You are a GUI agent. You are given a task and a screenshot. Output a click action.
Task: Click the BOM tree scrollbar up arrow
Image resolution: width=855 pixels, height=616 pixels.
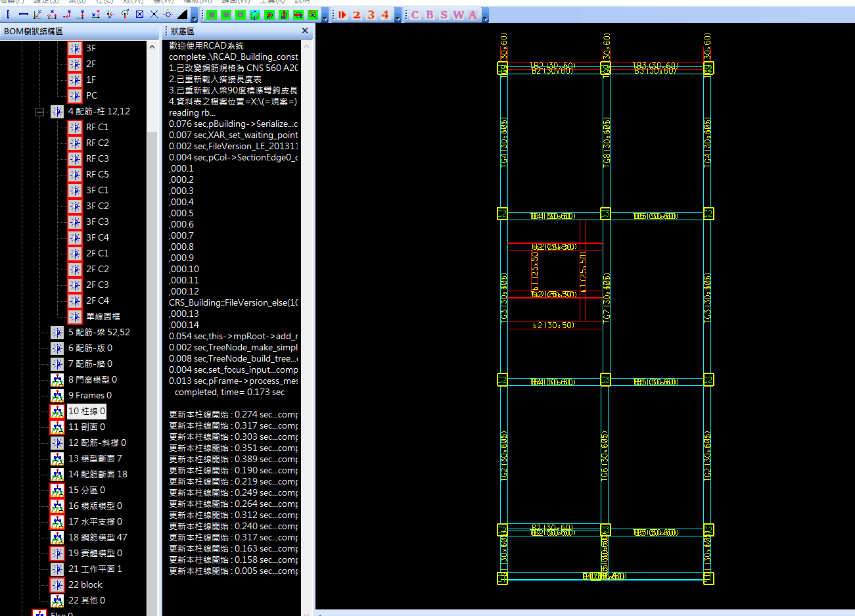pyautogui.click(x=152, y=47)
